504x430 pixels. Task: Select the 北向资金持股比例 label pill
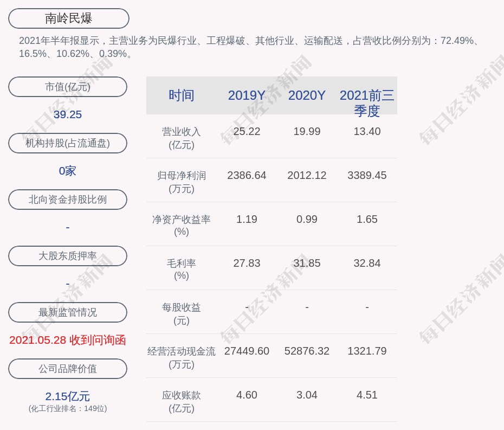68,200
